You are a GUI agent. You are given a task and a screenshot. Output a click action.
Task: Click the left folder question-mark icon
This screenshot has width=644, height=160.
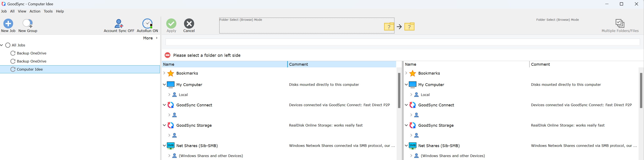[x=389, y=26]
